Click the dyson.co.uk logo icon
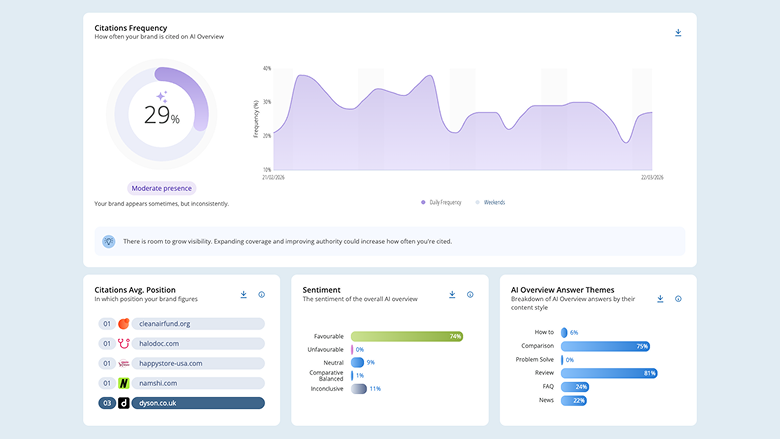780x439 pixels. 124,403
